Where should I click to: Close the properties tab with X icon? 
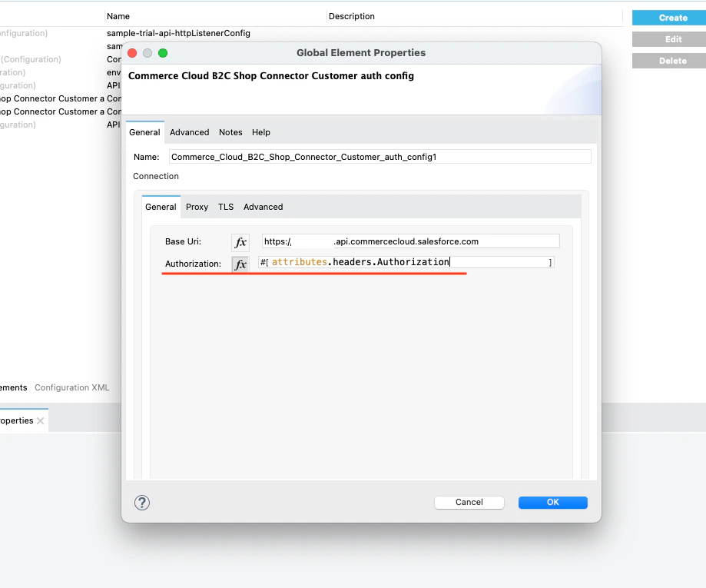(x=40, y=421)
